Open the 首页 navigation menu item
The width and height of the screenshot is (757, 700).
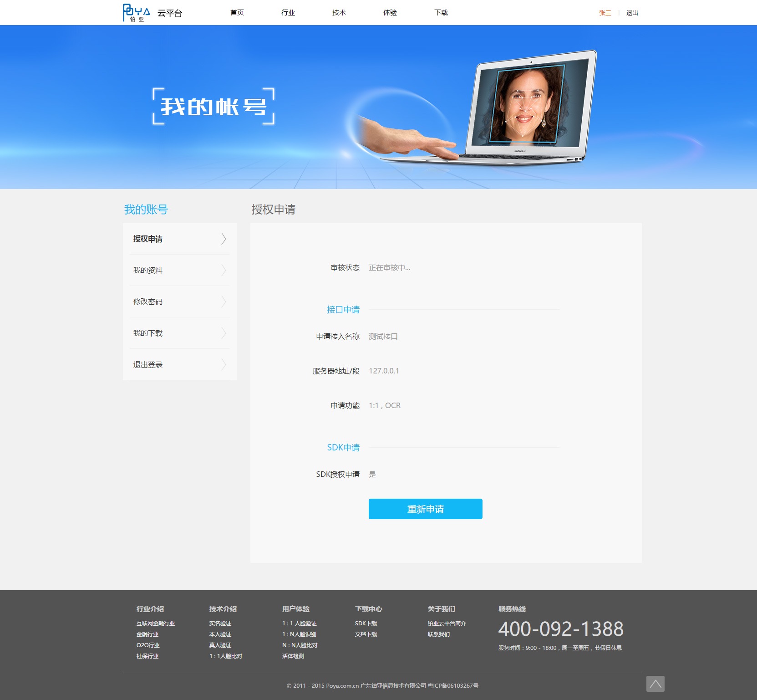coord(237,13)
